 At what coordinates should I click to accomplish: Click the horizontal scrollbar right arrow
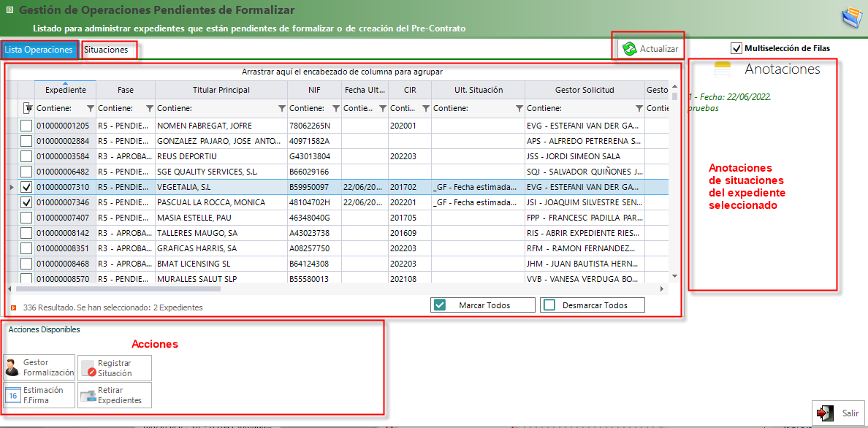[x=662, y=288]
